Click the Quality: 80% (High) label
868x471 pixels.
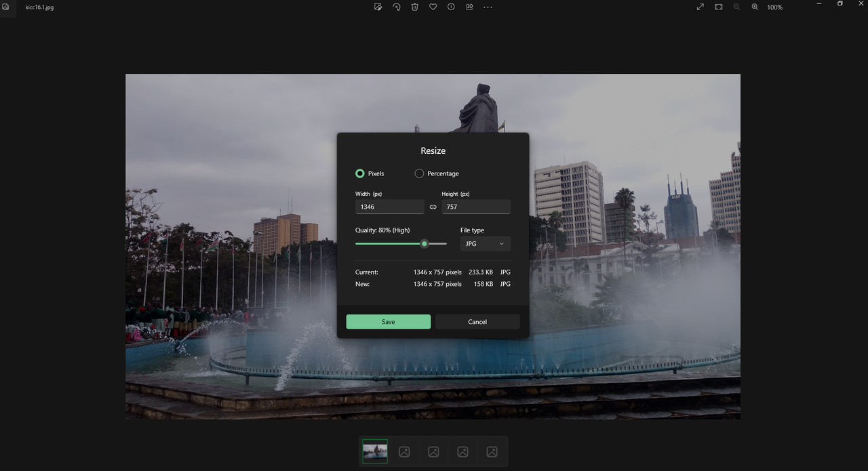[x=382, y=230]
